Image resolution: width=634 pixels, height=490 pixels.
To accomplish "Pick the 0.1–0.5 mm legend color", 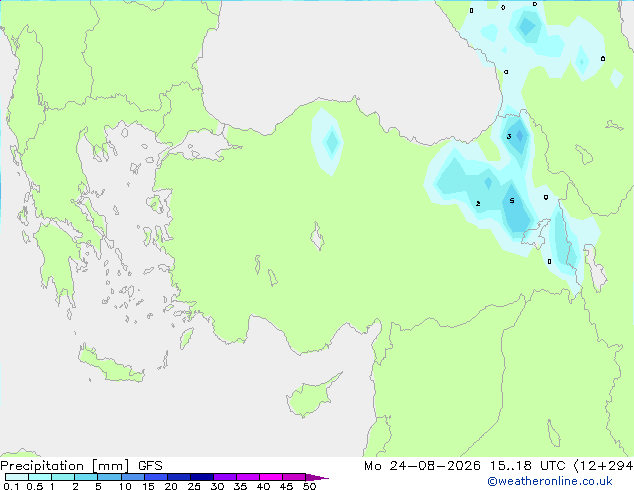I will pos(17,477).
